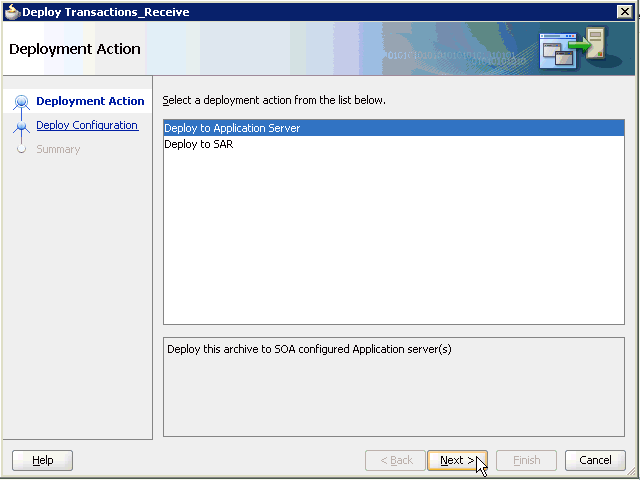Click the disabled Back button

coord(395,460)
